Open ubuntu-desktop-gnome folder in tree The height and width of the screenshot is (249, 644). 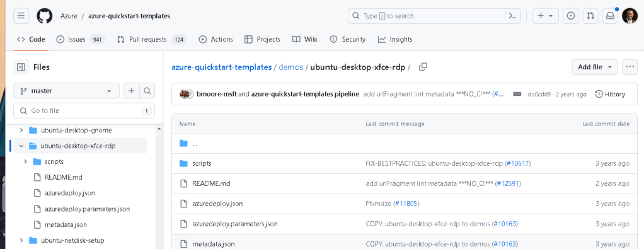(76, 130)
